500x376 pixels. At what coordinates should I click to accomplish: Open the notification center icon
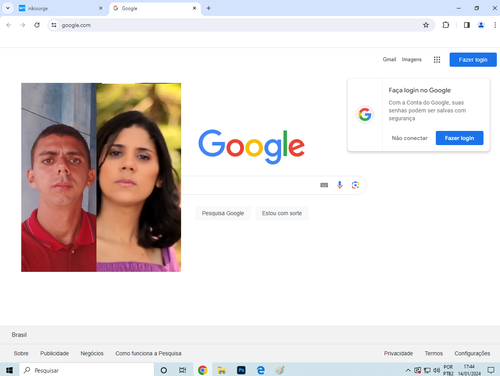tap(491, 370)
